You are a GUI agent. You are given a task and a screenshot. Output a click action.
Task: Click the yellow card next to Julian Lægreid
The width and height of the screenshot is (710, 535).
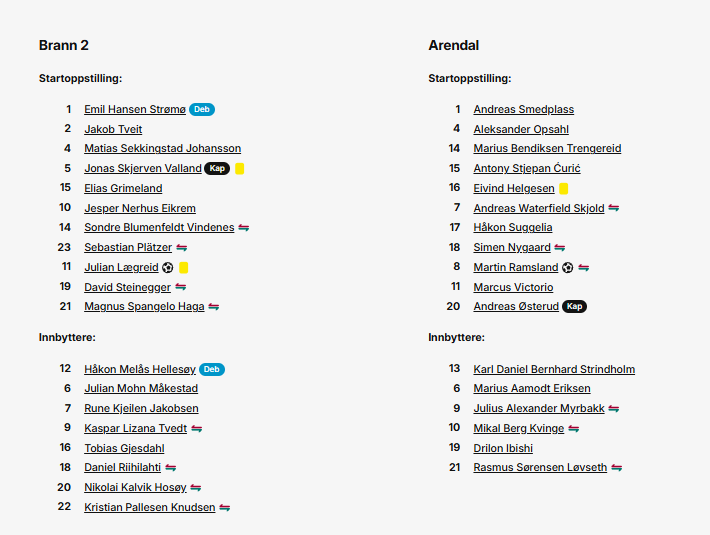(183, 268)
